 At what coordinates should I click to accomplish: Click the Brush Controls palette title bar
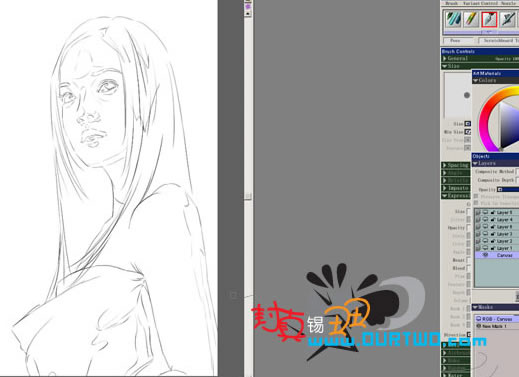(480, 51)
